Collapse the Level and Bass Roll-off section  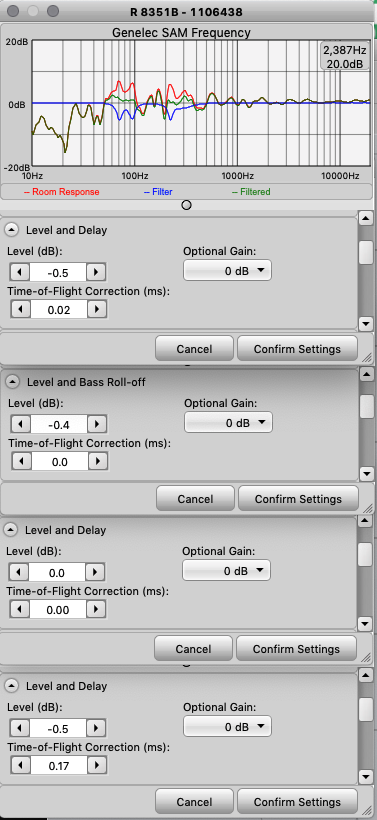pos(13,382)
